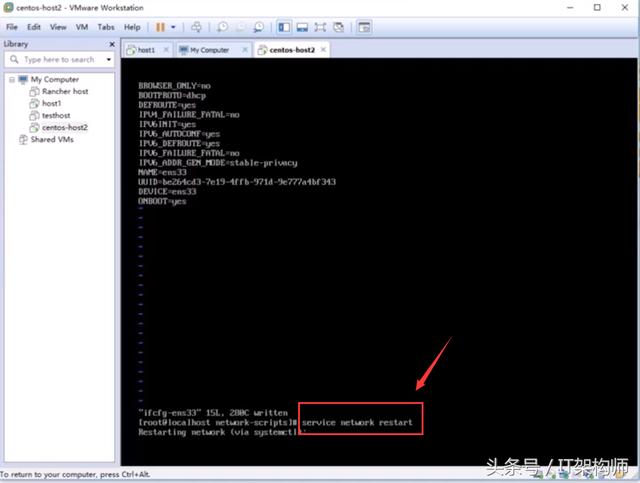The width and height of the screenshot is (640, 483).
Task: Select testhost in the Library tree
Action: click(56, 116)
